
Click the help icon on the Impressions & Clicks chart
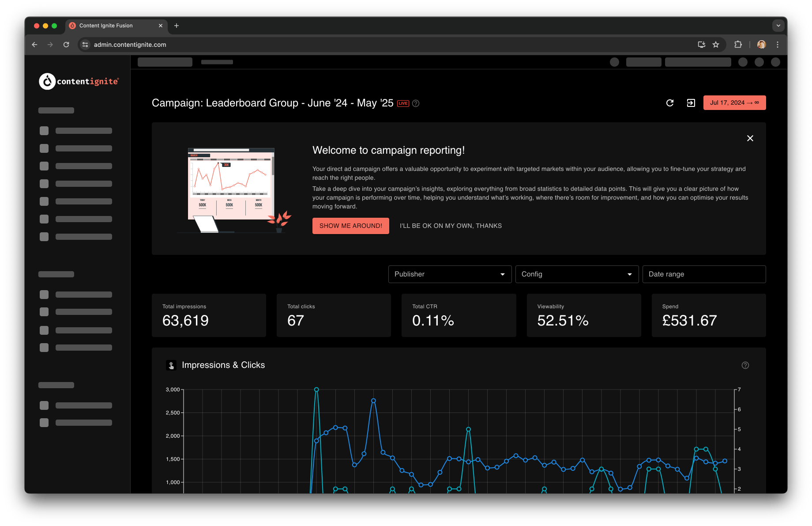[x=745, y=365]
